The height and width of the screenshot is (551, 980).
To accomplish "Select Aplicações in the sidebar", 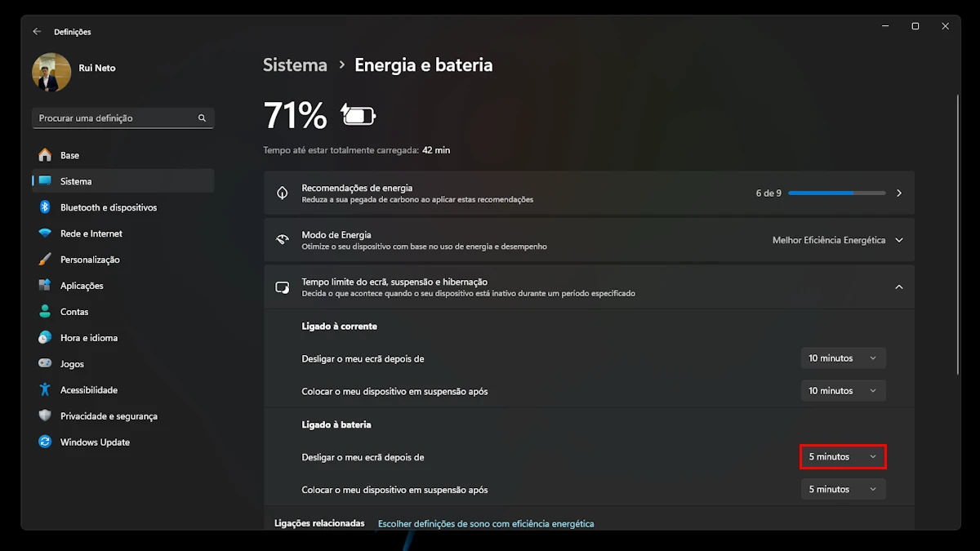I will pyautogui.click(x=82, y=286).
